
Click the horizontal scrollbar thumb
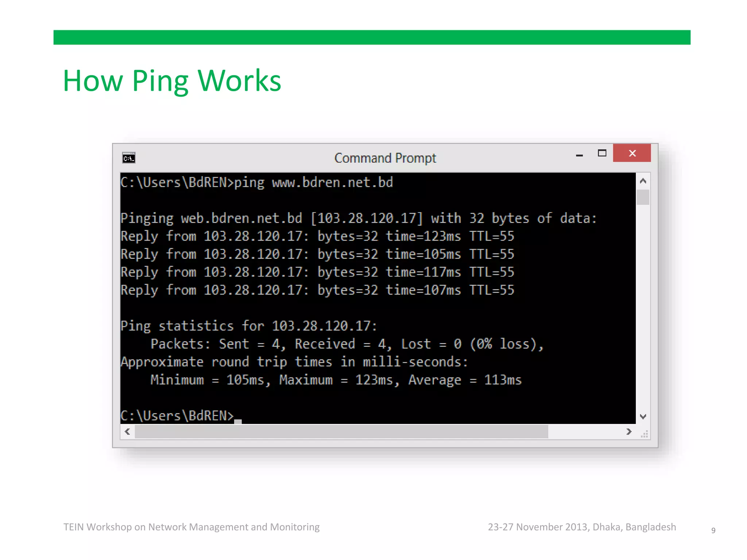(x=341, y=432)
